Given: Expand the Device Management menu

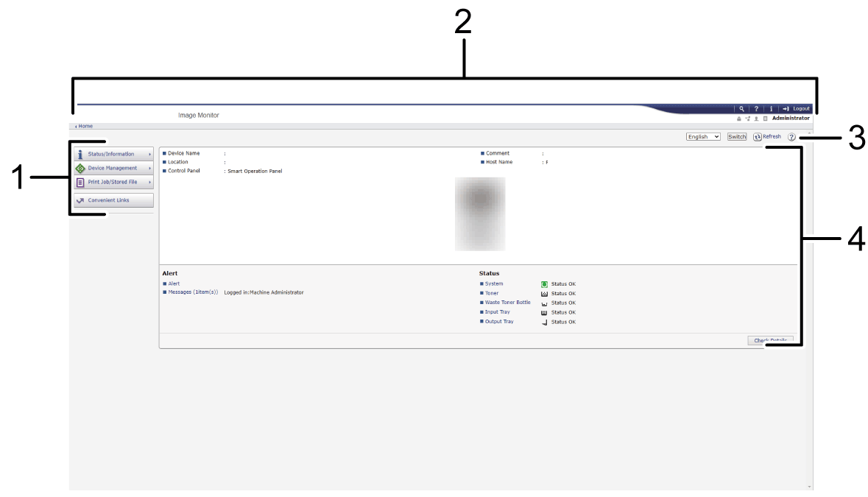Looking at the screenshot, I should click(x=113, y=169).
